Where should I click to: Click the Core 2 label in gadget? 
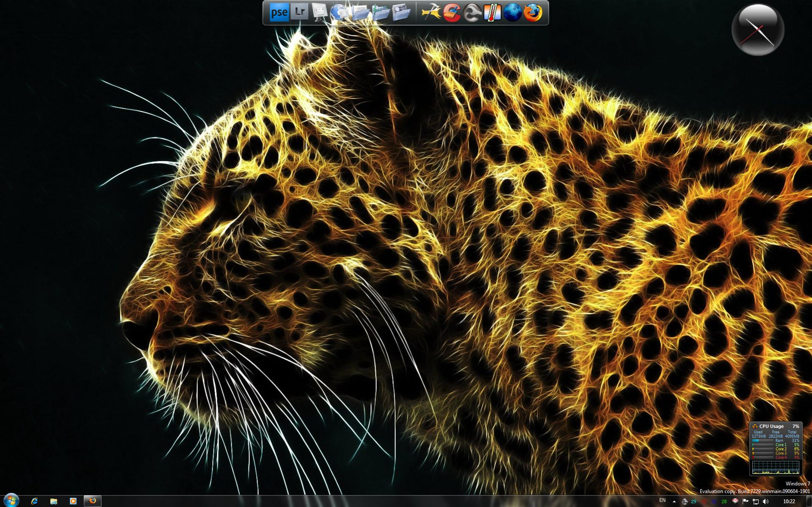point(781,449)
